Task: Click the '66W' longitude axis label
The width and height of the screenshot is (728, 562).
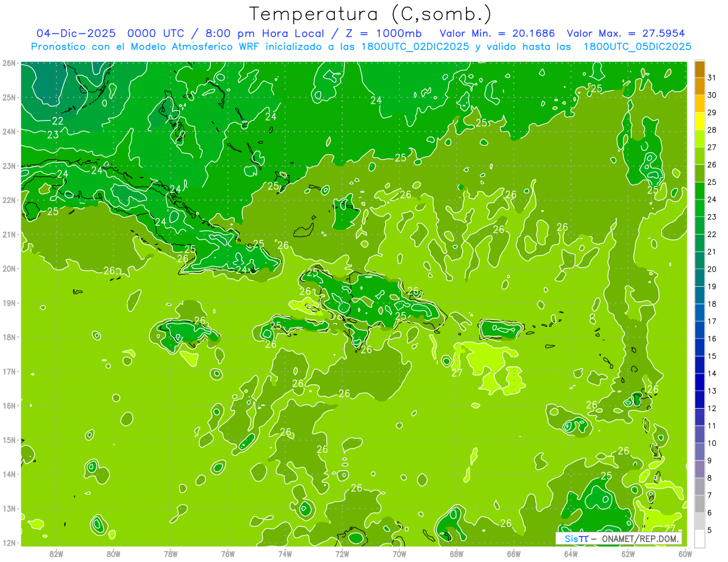Action: click(x=513, y=554)
